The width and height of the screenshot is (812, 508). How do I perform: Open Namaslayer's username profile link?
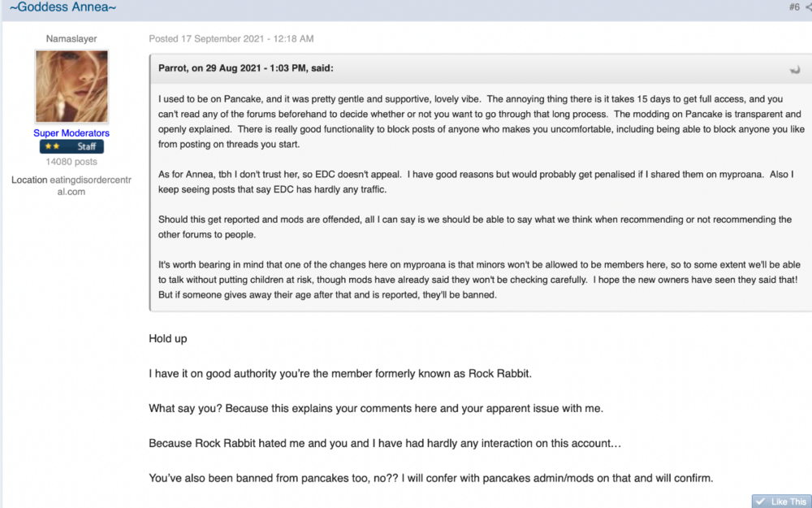click(x=71, y=39)
